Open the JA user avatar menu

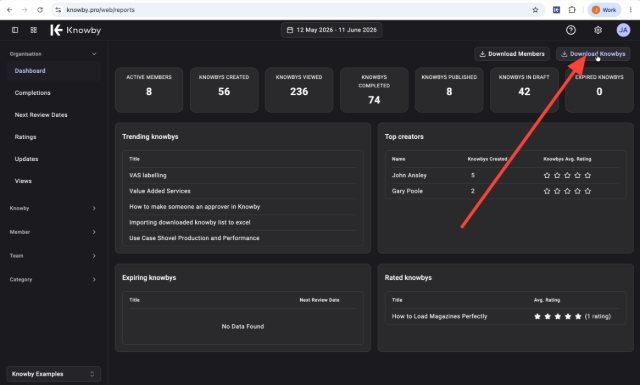(x=623, y=30)
